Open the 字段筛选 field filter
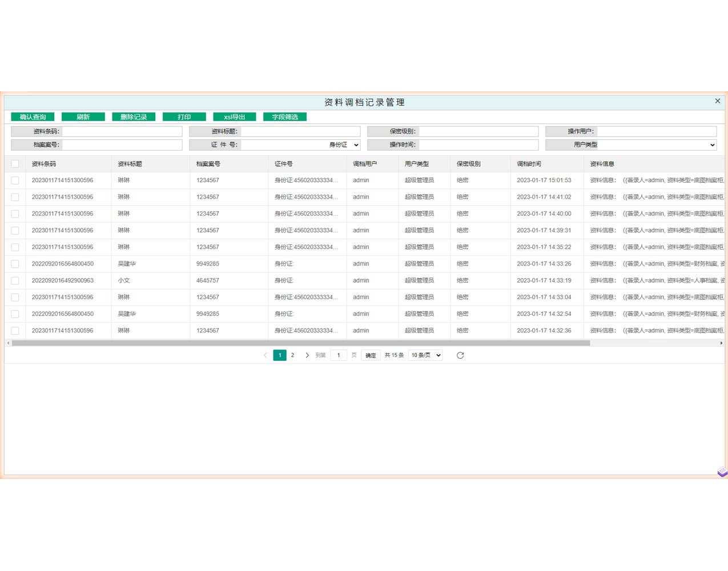The image size is (728, 571). [285, 117]
